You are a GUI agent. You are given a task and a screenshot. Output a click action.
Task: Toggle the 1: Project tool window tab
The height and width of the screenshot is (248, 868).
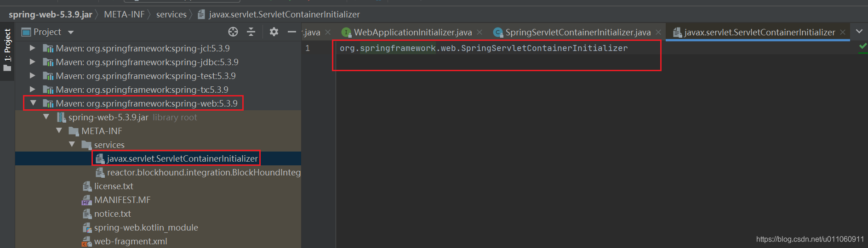point(7,51)
